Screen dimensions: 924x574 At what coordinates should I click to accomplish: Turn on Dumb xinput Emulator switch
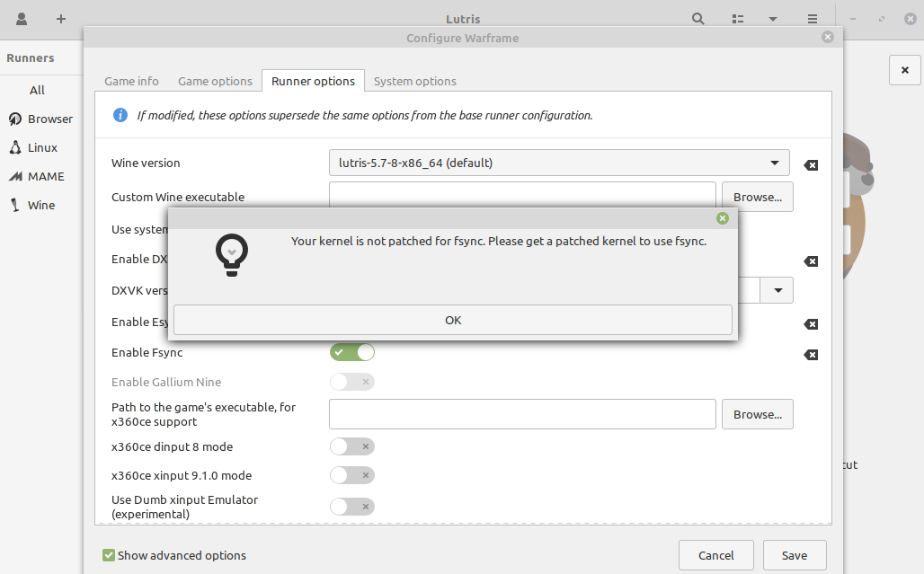(351, 507)
